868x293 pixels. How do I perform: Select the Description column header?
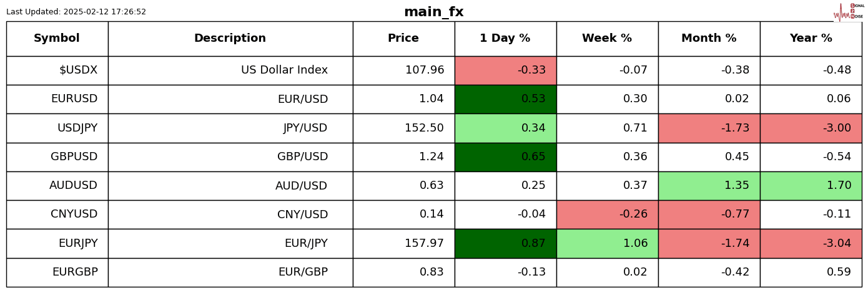click(x=230, y=39)
